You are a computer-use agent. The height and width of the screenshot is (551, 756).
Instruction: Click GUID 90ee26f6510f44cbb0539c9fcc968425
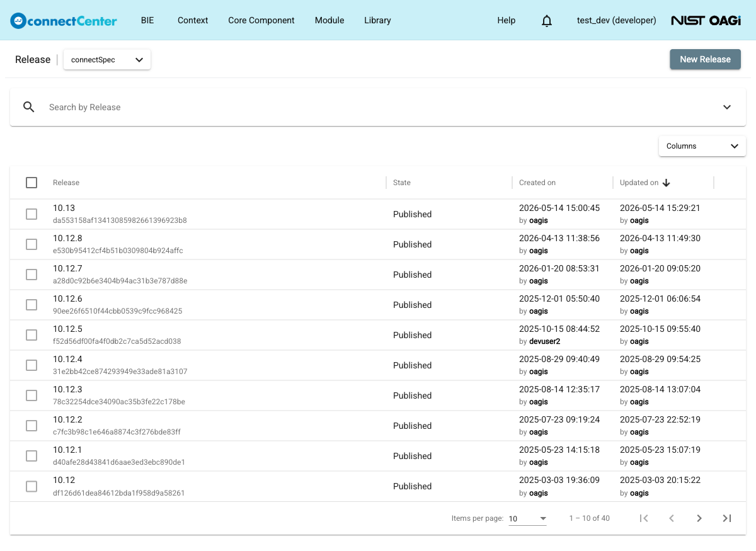pyautogui.click(x=118, y=311)
